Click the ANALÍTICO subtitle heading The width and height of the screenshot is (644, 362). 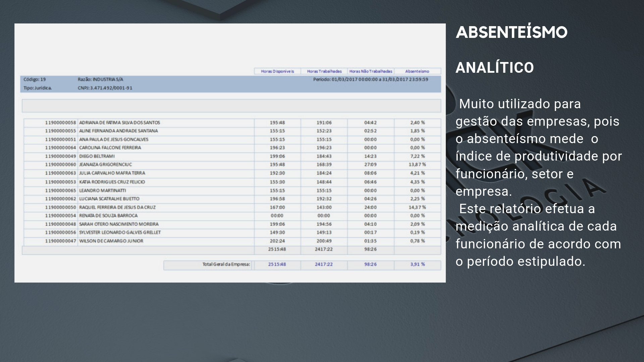(x=494, y=68)
